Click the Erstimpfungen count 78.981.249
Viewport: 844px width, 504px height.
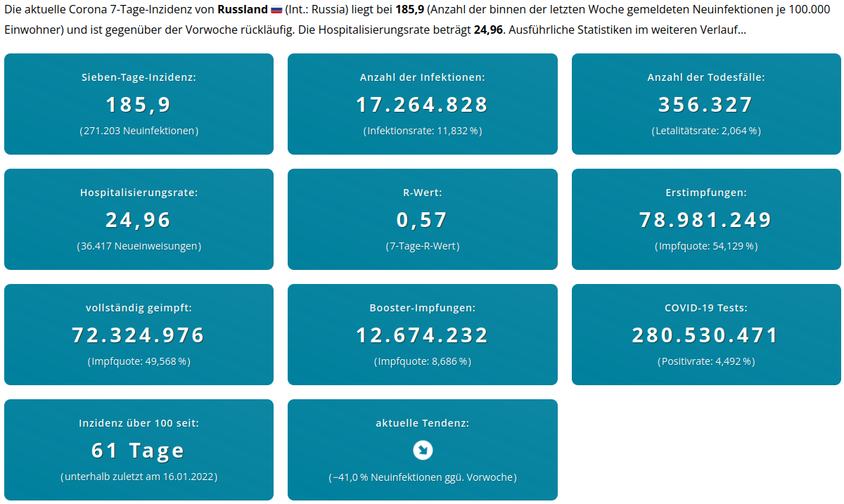pyautogui.click(x=706, y=220)
